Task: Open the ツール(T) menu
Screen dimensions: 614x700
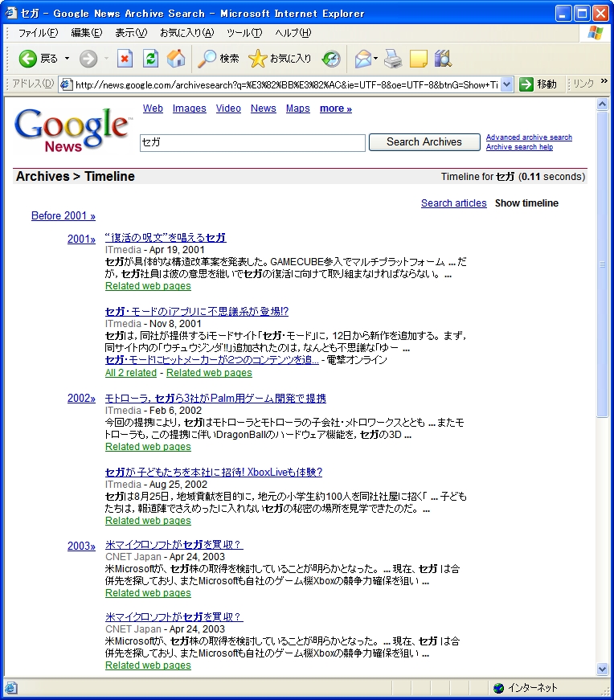Action: coord(244,33)
